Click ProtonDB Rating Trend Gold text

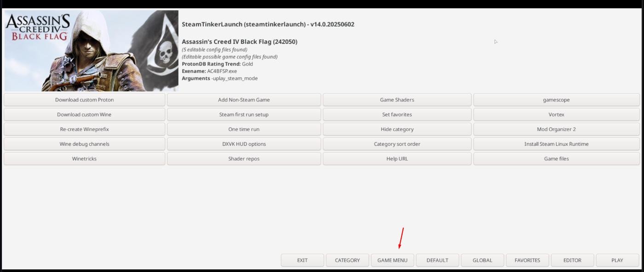(x=217, y=64)
